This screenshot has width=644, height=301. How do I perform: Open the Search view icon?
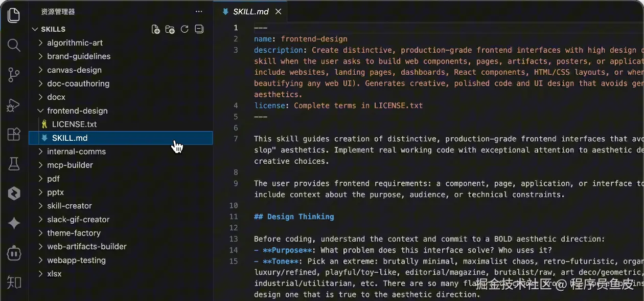point(14,45)
